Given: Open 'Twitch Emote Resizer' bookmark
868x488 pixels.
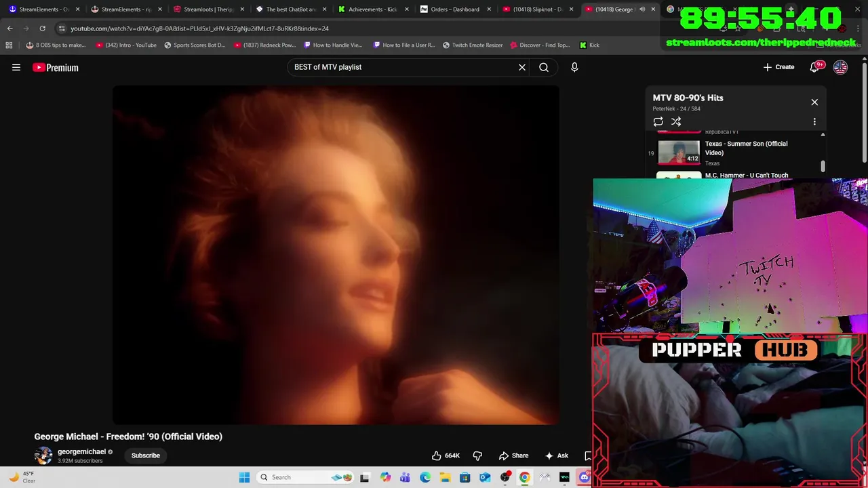Looking at the screenshot, I should pyautogui.click(x=473, y=45).
